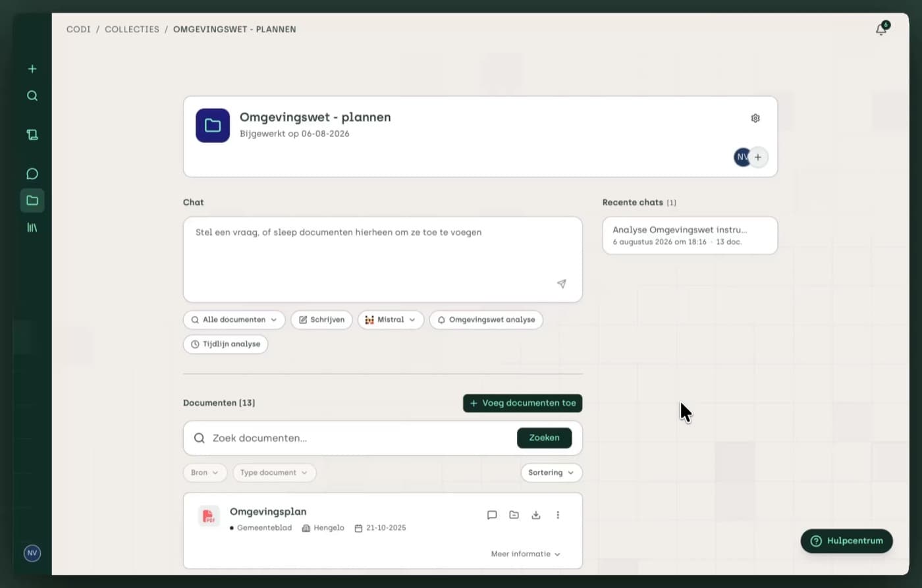
Task: Expand Meer informatie for Omgevingsplan
Action: [x=526, y=554]
